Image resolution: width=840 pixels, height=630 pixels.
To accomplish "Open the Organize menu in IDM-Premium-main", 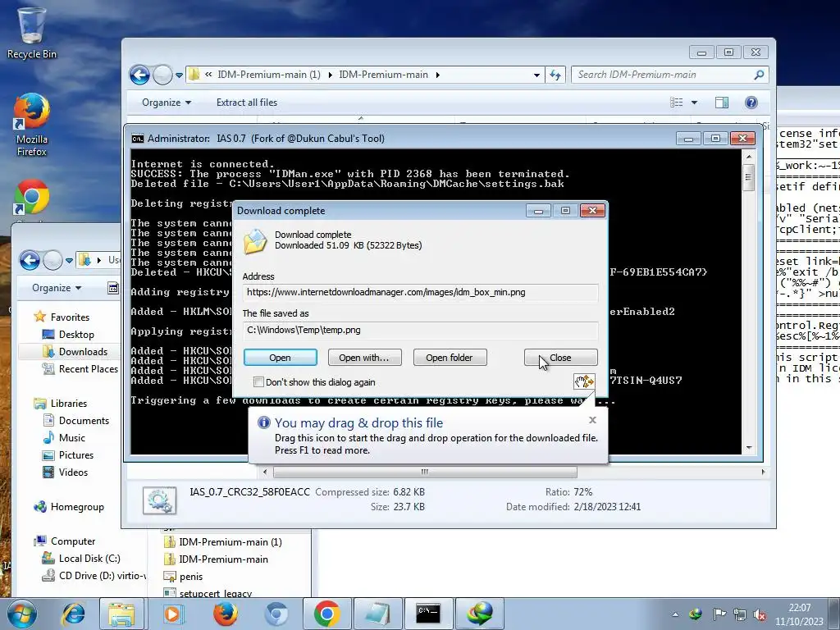I will 166,103.
